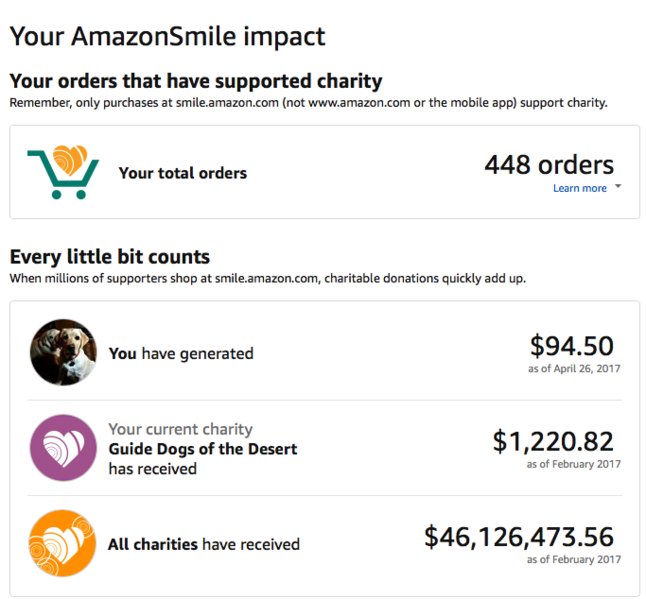Click the $46,126,473.56 total amount
Image resolution: width=646 pixels, height=599 pixels.
[519, 537]
